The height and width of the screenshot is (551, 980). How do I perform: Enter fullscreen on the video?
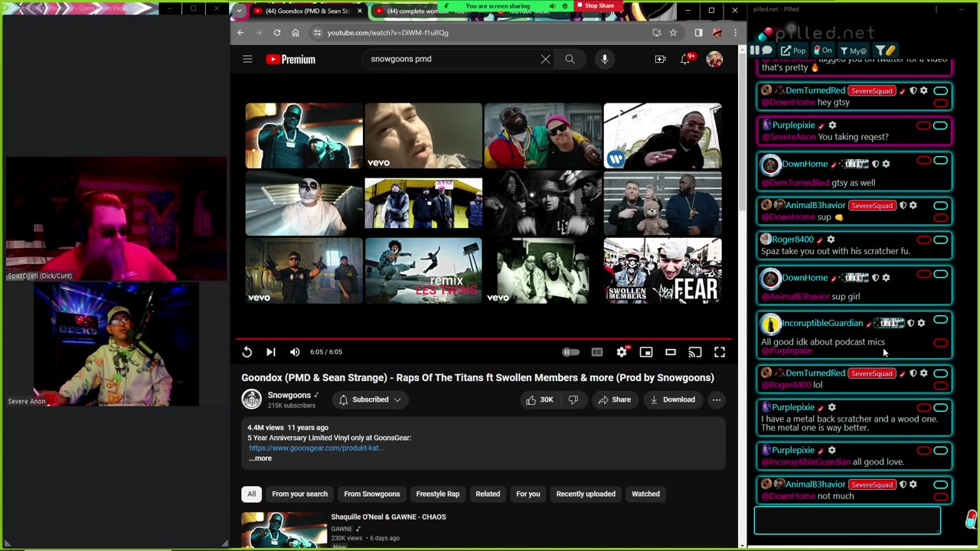click(x=720, y=352)
